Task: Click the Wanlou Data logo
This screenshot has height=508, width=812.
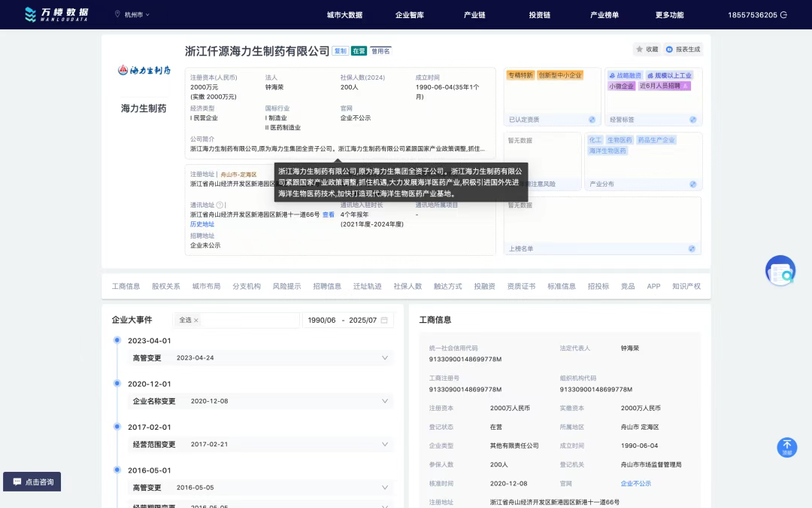Action: [x=56, y=14]
